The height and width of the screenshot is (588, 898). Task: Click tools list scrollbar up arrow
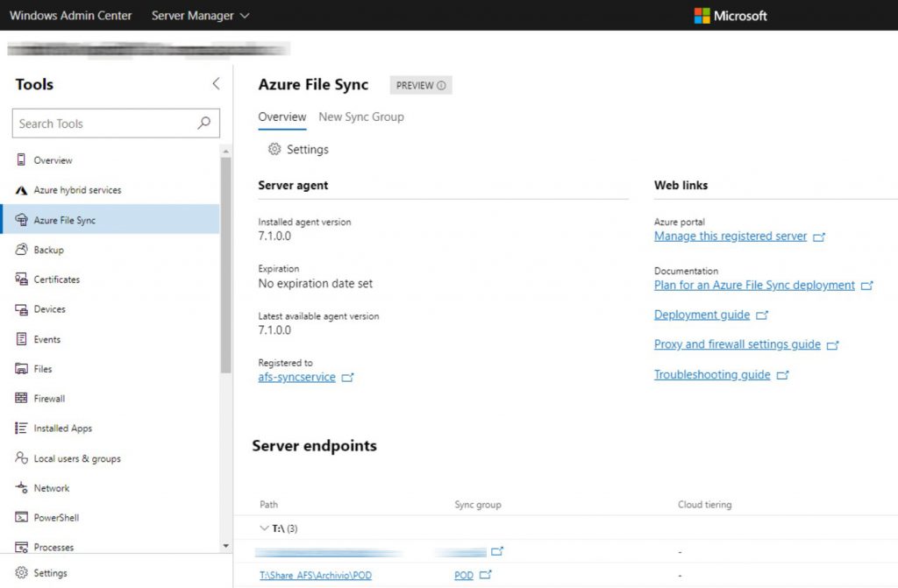tap(225, 151)
